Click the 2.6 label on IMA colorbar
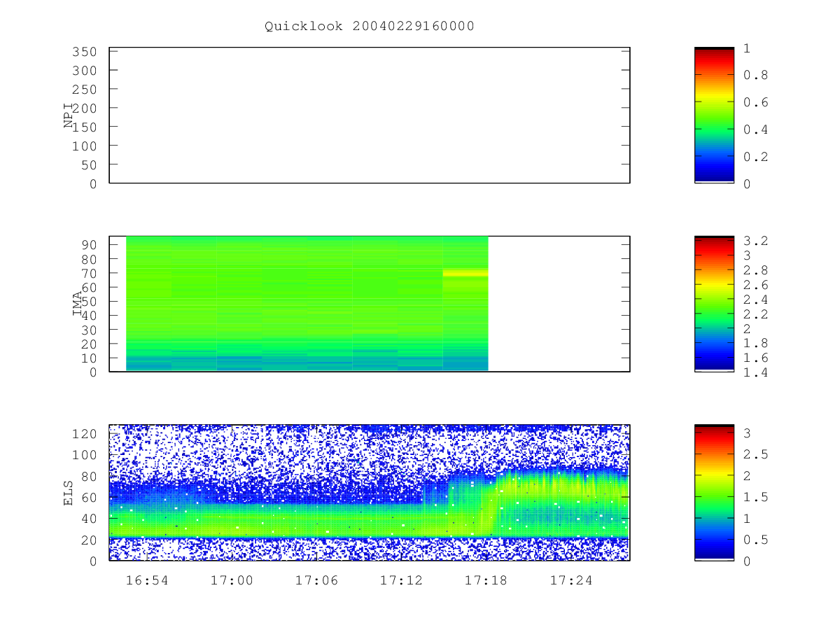This screenshot has height=630, width=840. 755,285
